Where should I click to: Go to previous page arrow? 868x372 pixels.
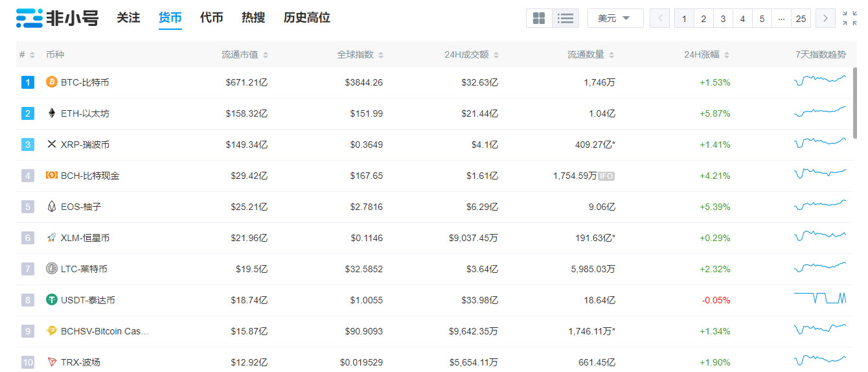[x=659, y=18]
